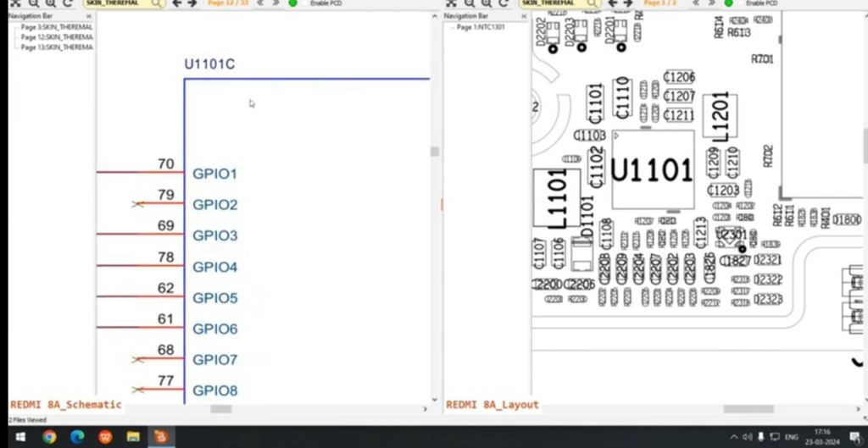Click the rotate icon in schematic toolbar

(x=68, y=3)
